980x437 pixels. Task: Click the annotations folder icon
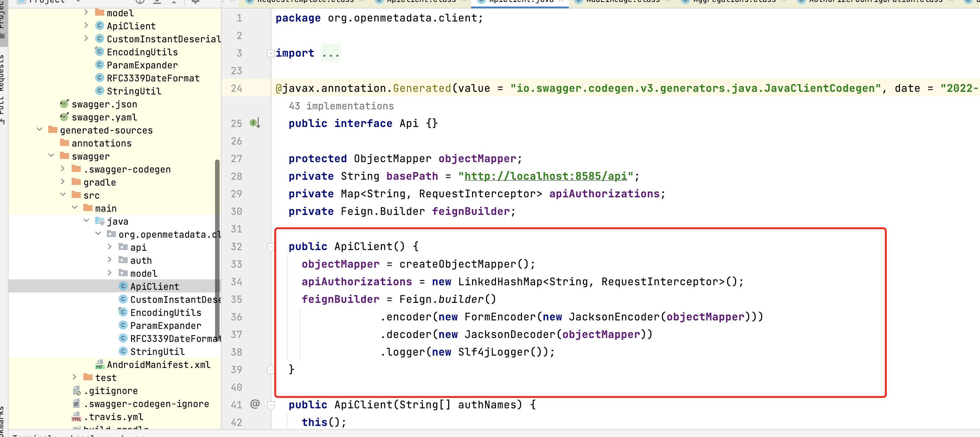pos(65,143)
